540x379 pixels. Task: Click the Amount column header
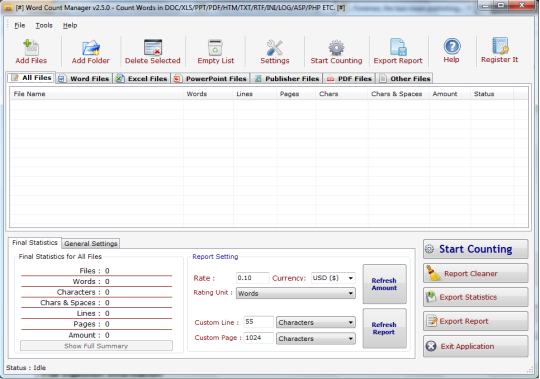pyautogui.click(x=449, y=94)
